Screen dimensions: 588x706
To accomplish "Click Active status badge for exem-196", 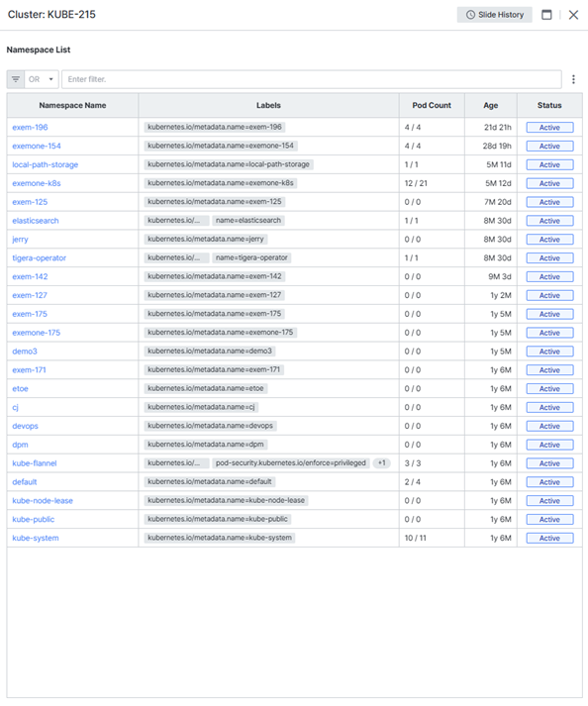I will [x=549, y=128].
